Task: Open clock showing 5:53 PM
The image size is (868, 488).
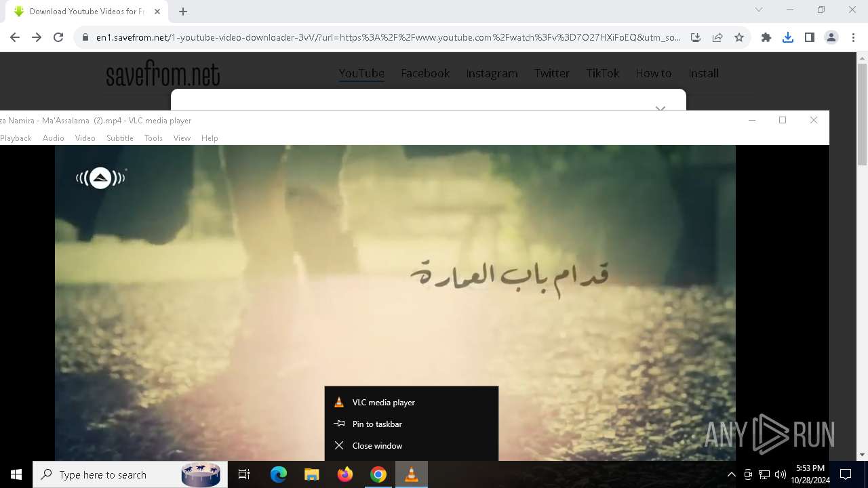Action: 810,474
